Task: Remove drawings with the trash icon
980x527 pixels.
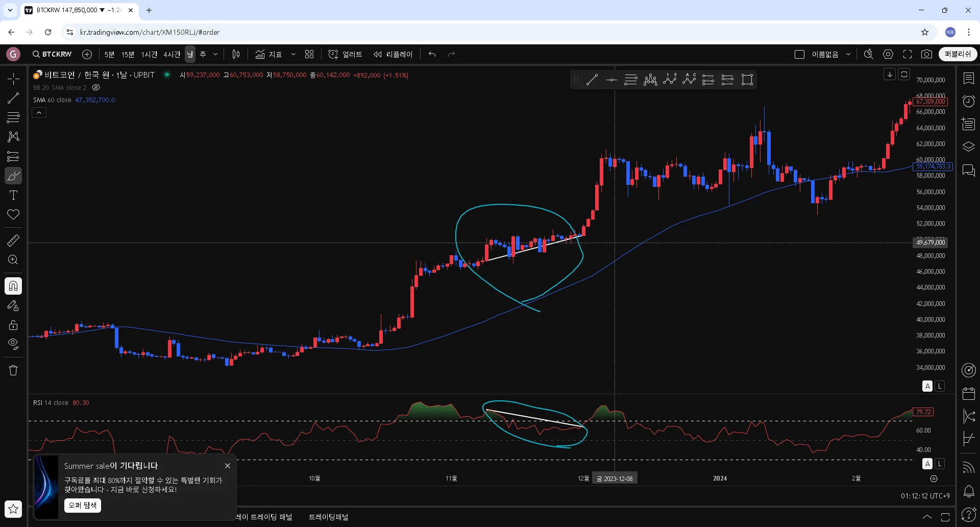Action: coord(13,370)
